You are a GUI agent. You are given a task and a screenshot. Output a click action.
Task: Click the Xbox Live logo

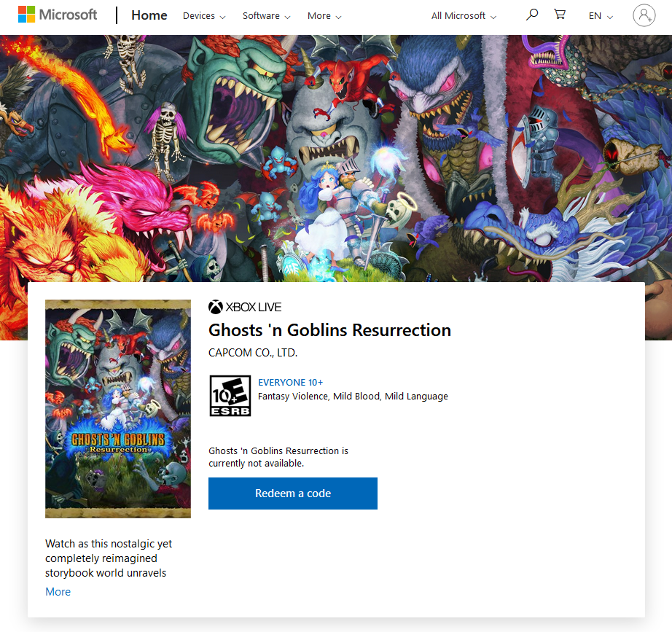point(245,307)
